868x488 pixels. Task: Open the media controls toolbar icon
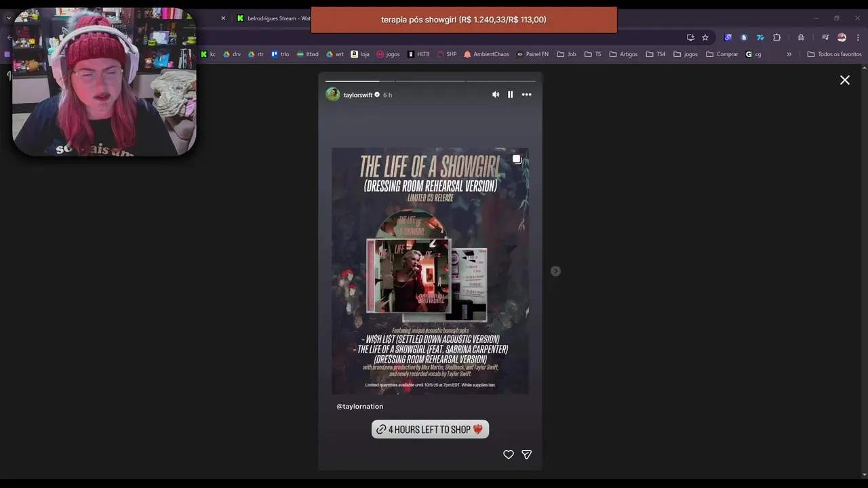point(825,37)
